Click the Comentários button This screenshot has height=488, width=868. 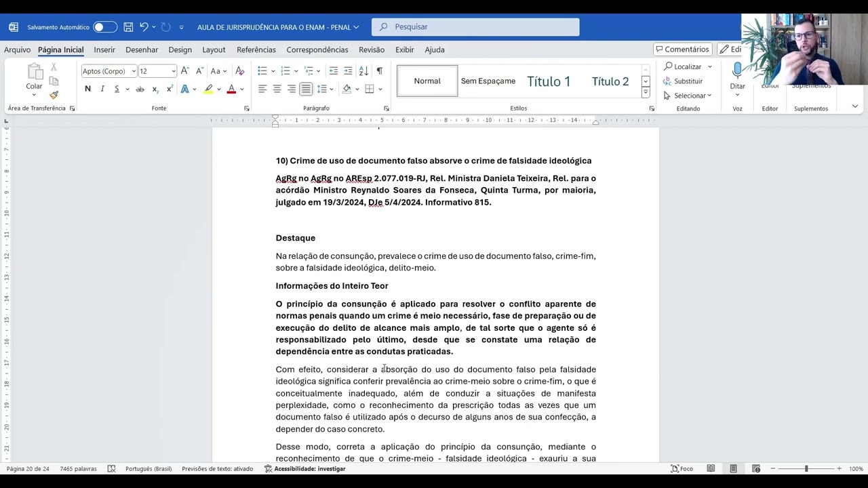click(x=683, y=49)
